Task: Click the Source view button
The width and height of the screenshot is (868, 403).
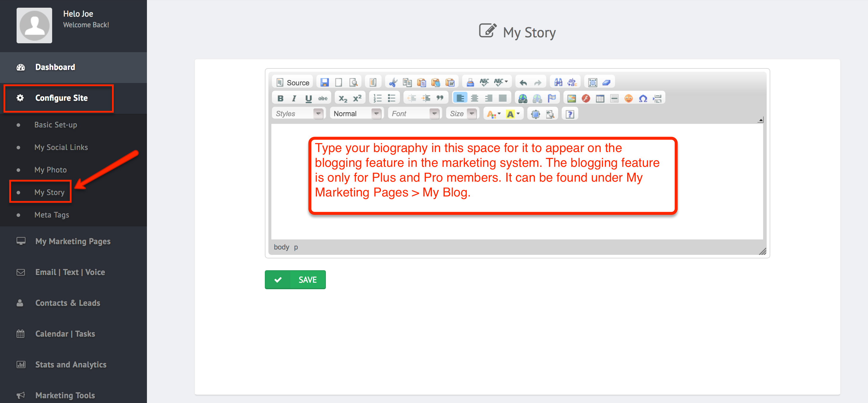Action: (x=292, y=82)
